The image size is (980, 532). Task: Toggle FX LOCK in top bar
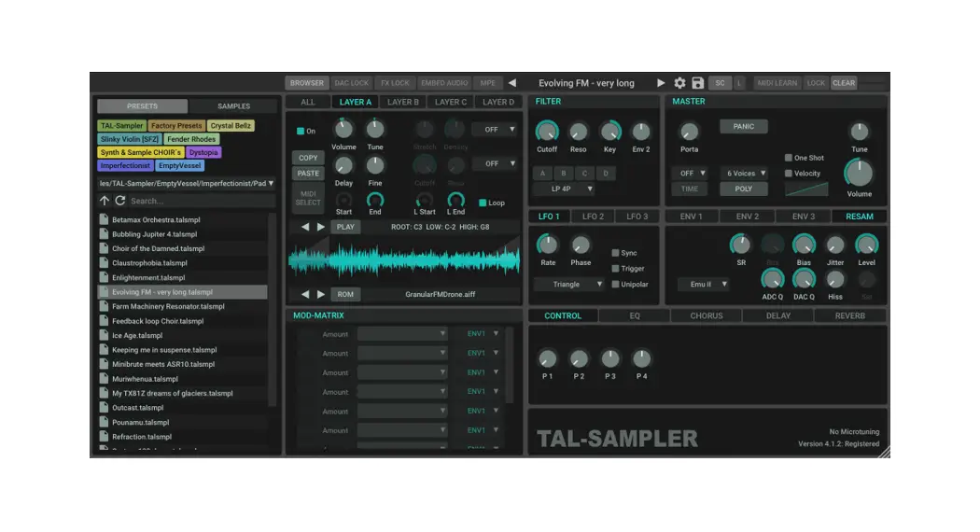(395, 83)
